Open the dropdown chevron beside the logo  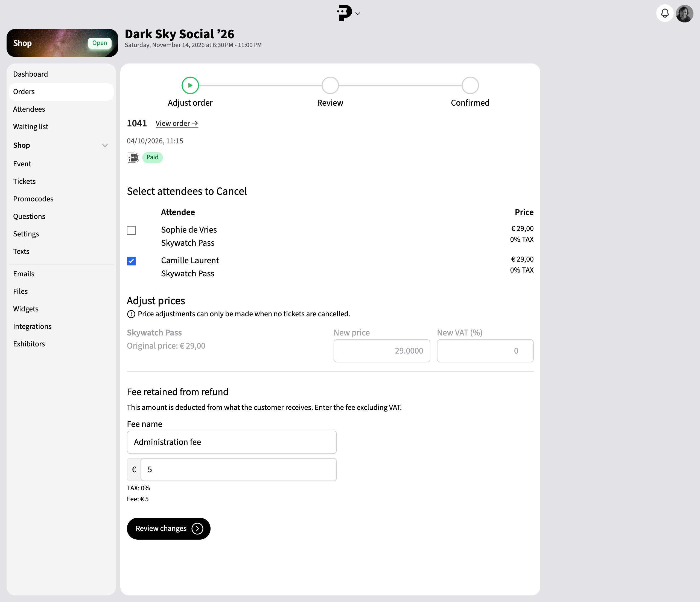click(x=358, y=14)
